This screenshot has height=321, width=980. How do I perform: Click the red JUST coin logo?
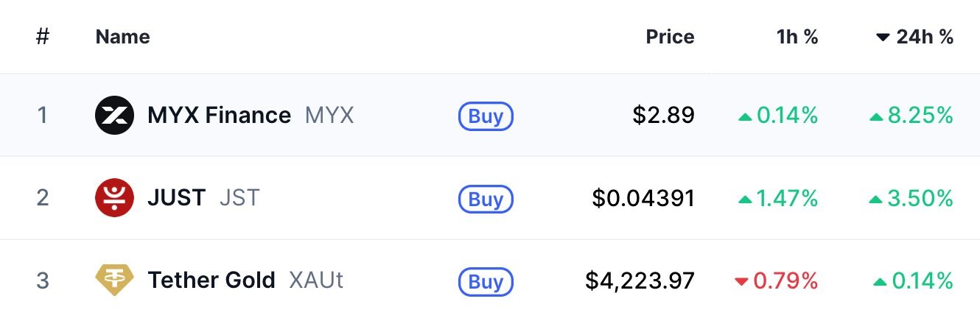point(114,198)
